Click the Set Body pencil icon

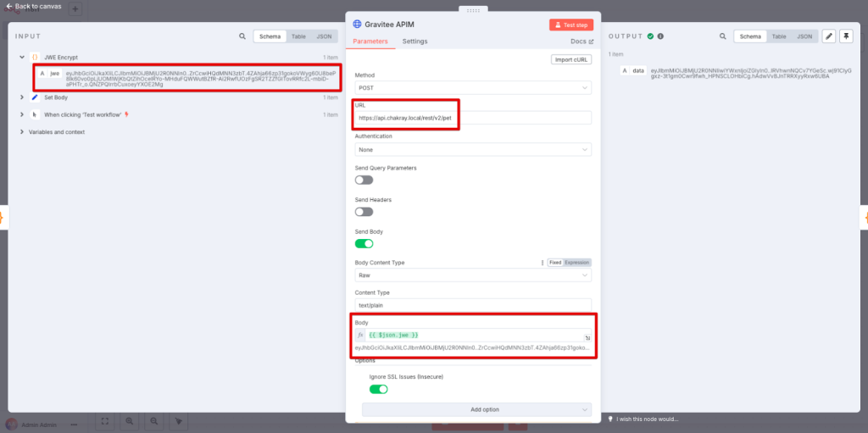point(35,97)
